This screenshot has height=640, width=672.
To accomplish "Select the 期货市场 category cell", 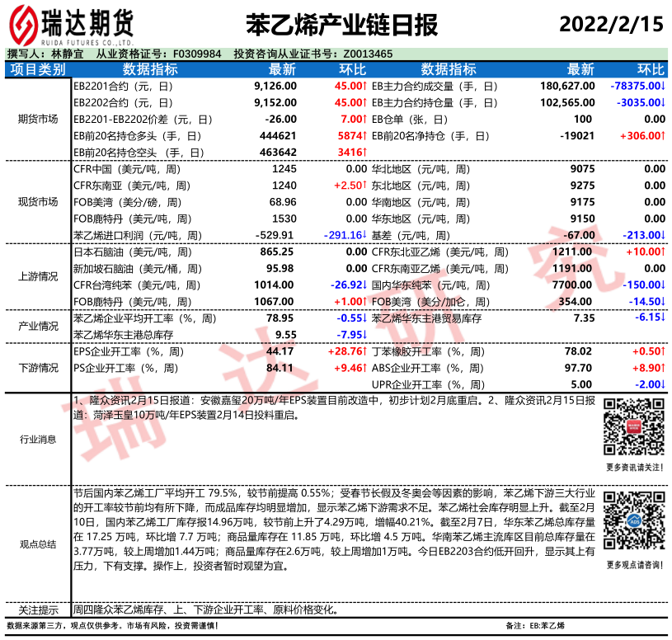I will [x=38, y=119].
